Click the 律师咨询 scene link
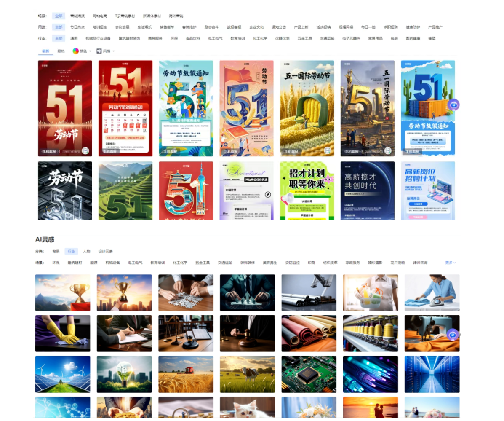 click(x=420, y=263)
